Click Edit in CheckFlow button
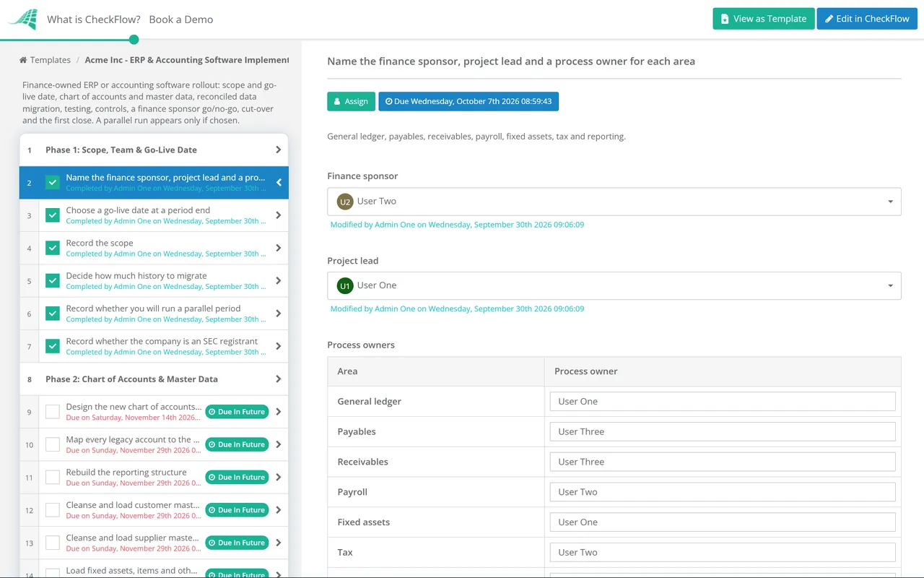The image size is (924, 578). point(867,19)
